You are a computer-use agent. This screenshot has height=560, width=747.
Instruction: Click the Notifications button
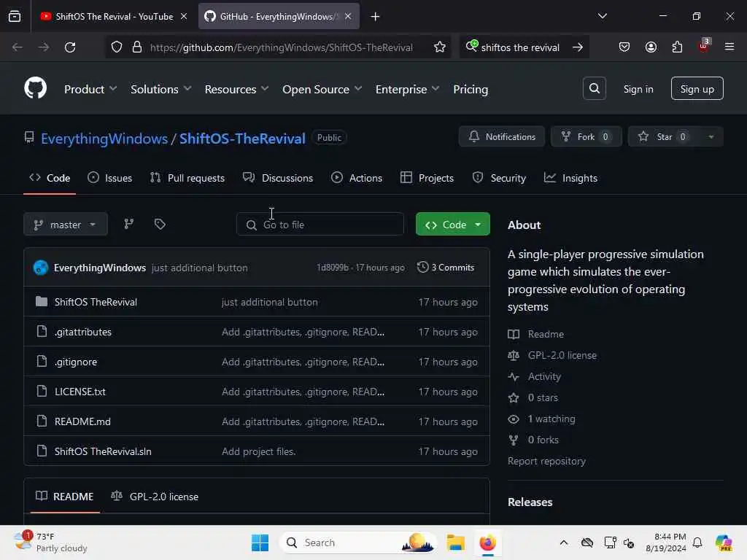(502, 136)
